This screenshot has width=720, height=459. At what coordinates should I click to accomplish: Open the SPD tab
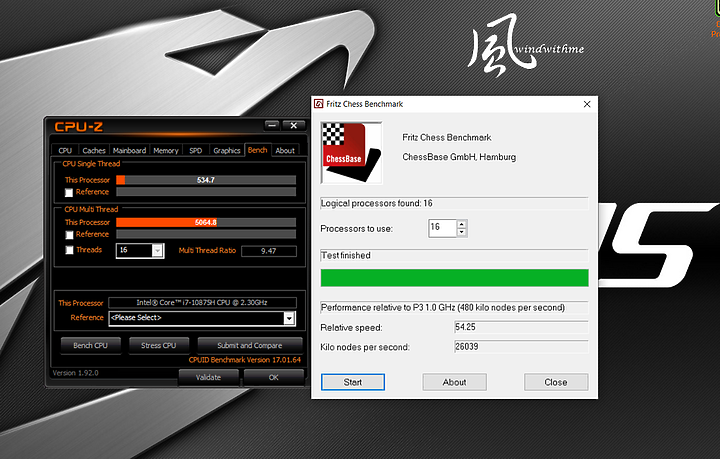point(196,150)
